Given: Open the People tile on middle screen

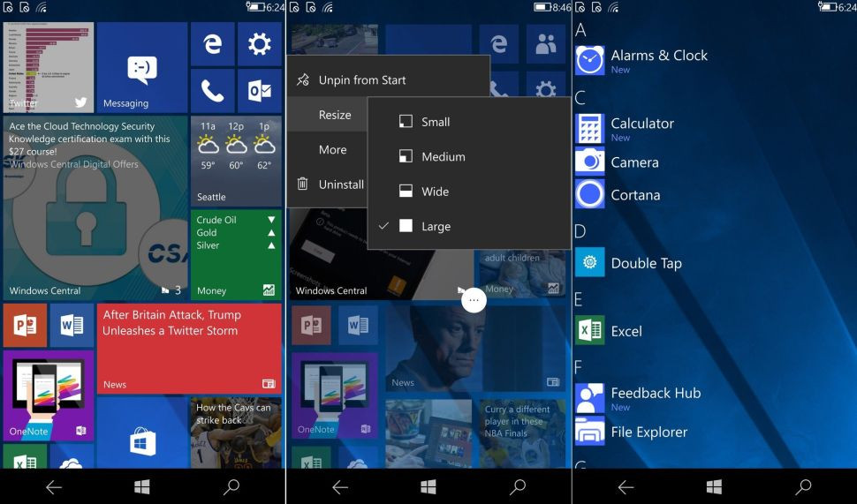Looking at the screenshot, I should point(546,44).
